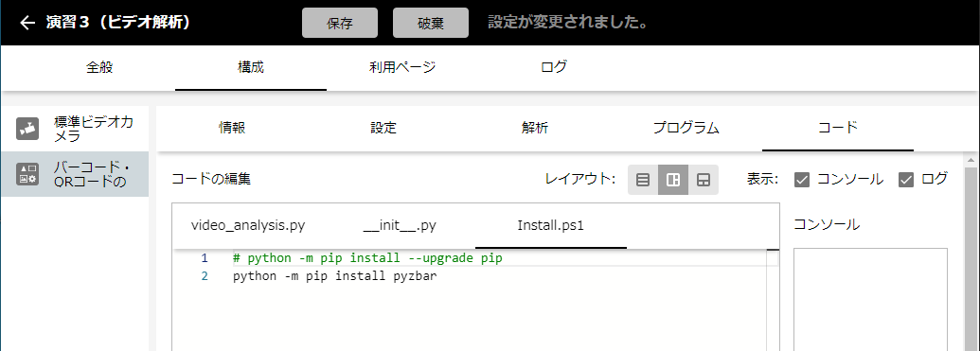Click the back arrow icon

point(27,23)
